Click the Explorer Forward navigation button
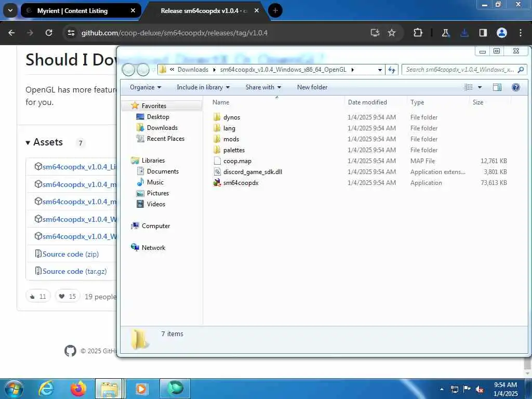532x399 pixels. pyautogui.click(x=143, y=70)
